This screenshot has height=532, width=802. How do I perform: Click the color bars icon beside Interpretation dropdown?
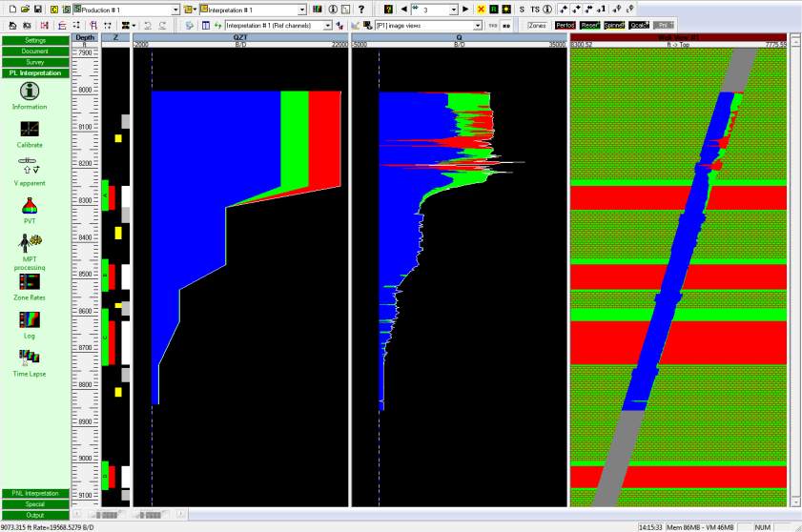318,10
